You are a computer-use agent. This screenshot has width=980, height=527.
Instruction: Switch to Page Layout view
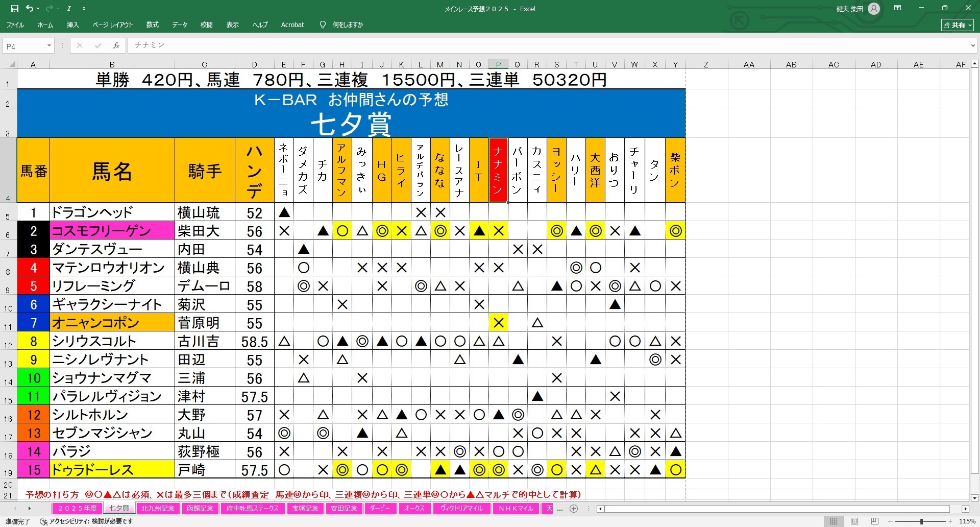[x=854, y=521]
